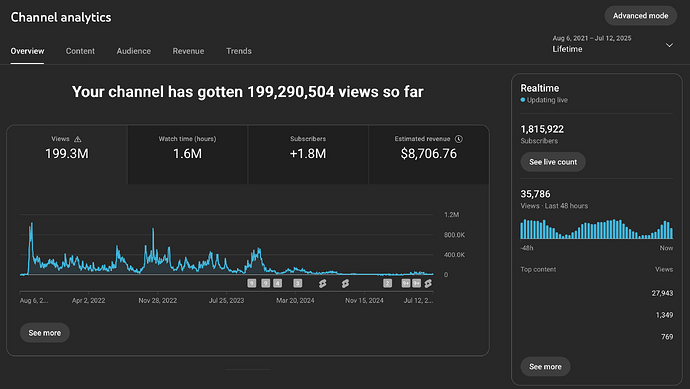Click the Shorts marker left of Nov 15, 2024
This screenshot has height=389, width=690.
click(x=345, y=283)
